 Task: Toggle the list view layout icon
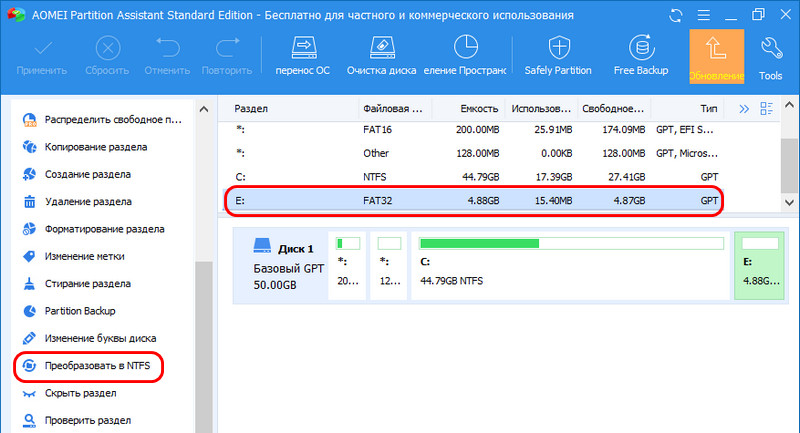point(766,108)
